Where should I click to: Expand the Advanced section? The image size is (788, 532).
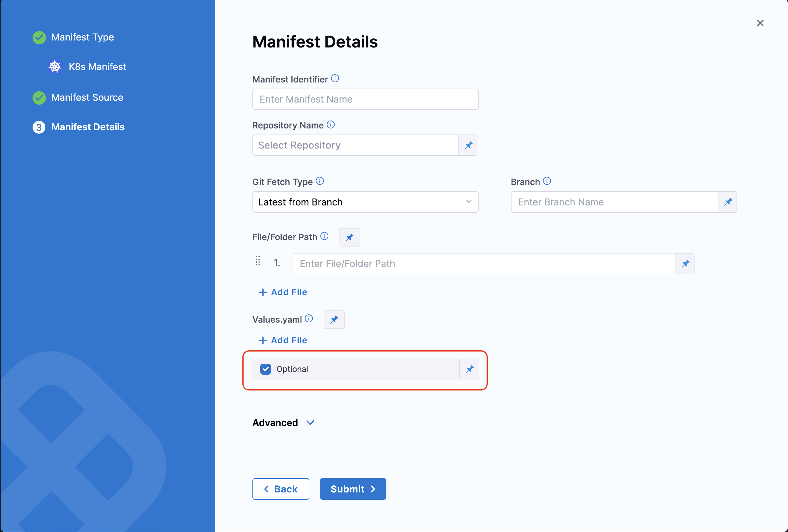tap(283, 423)
